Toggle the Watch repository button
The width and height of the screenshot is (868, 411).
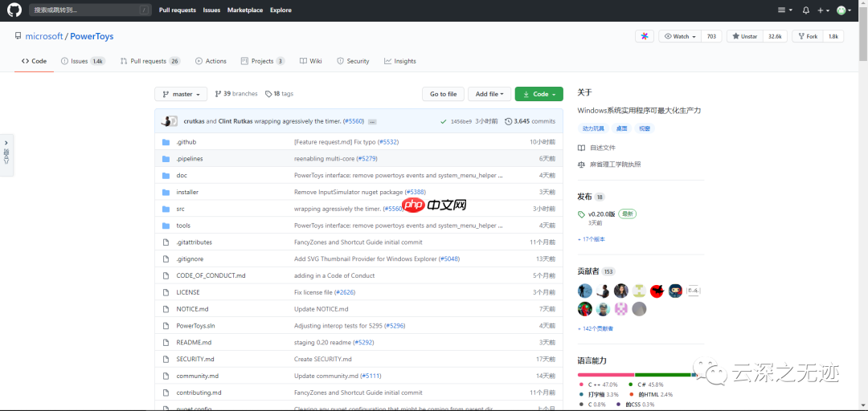[x=679, y=36]
